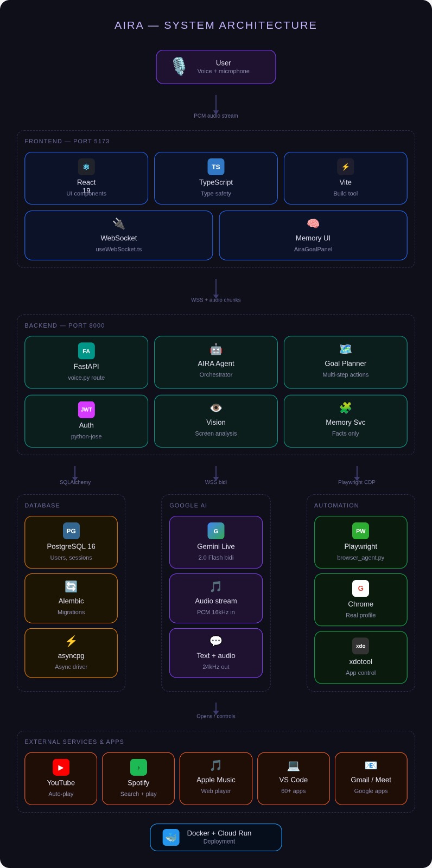
Task: Click the WebSocket plug icon
Action: click(119, 224)
